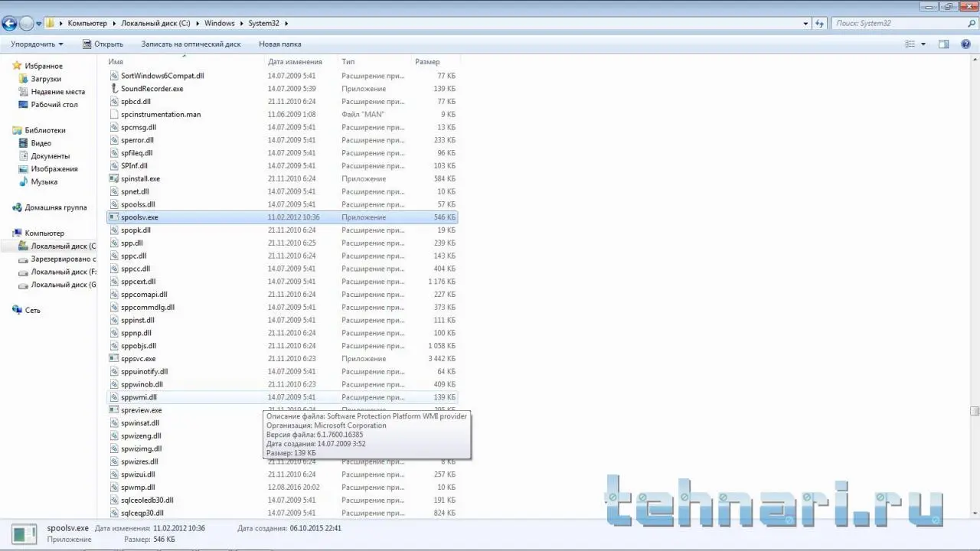Select the file sppwmi.dll
This screenshot has width=980, height=551.
139,398
